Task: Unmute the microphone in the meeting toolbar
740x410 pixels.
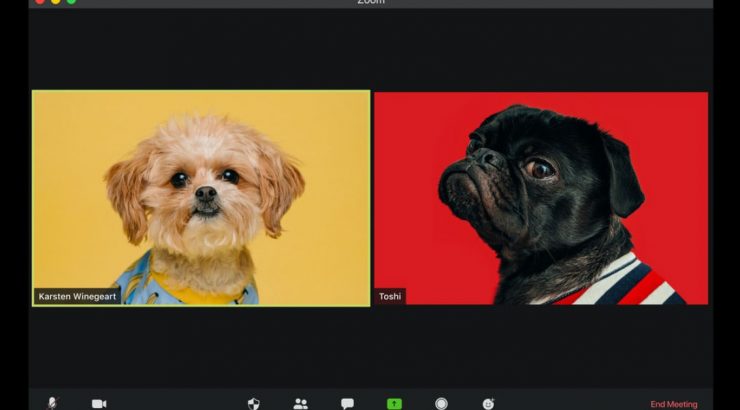Action: 52,403
